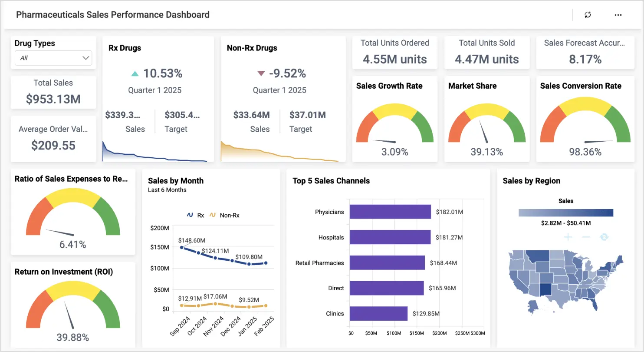Screen dimensions: 644x352
Task: Open the Drug Types filter dropdown
Action: 53,58
